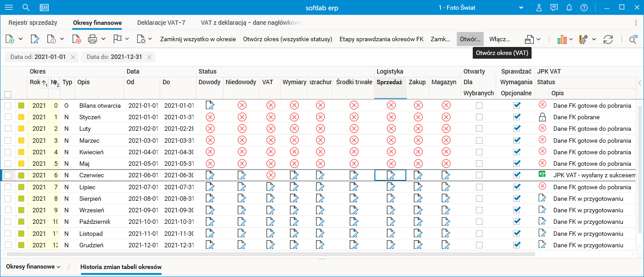The height and width of the screenshot is (277, 644).
Task: Click the delete document icon
Action: click(76, 39)
